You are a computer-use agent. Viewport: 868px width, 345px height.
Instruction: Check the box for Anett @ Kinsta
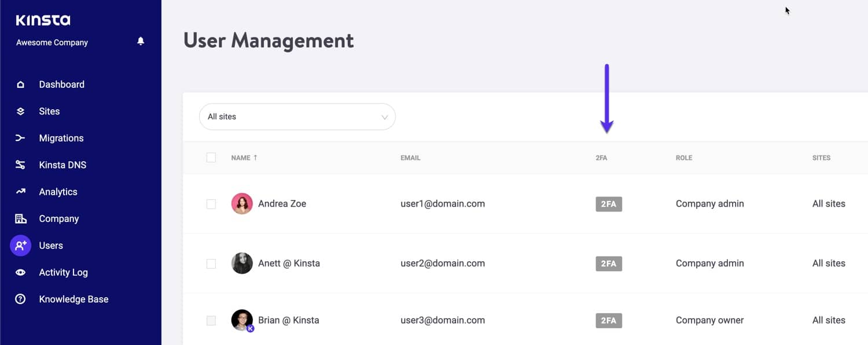coord(211,264)
